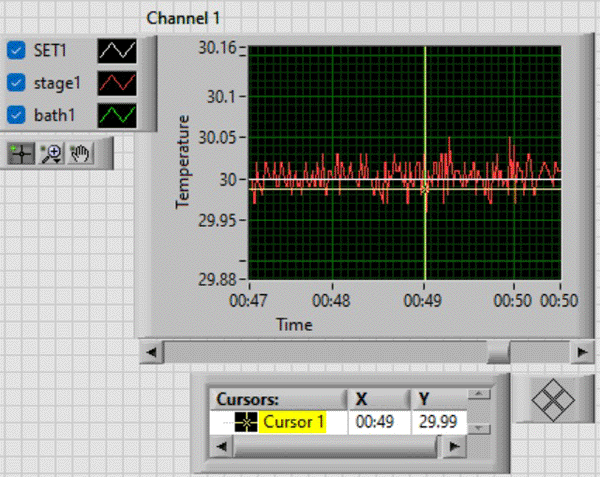Open the bath1 green plot style swatch
Screen dimensions: 600x477
(117, 116)
